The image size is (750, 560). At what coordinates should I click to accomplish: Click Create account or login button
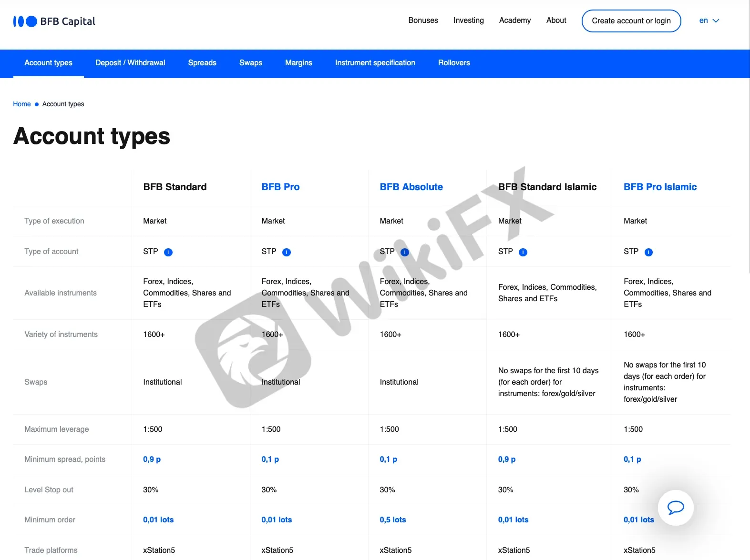click(631, 21)
